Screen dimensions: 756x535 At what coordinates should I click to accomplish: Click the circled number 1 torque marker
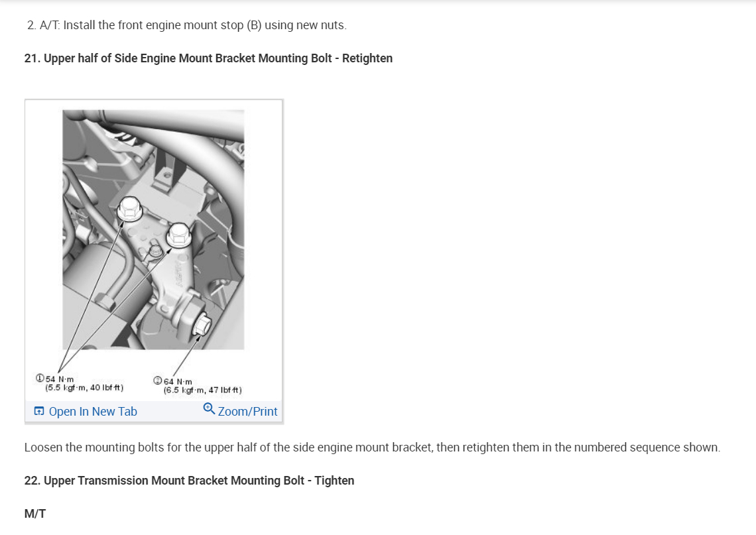tap(40, 378)
